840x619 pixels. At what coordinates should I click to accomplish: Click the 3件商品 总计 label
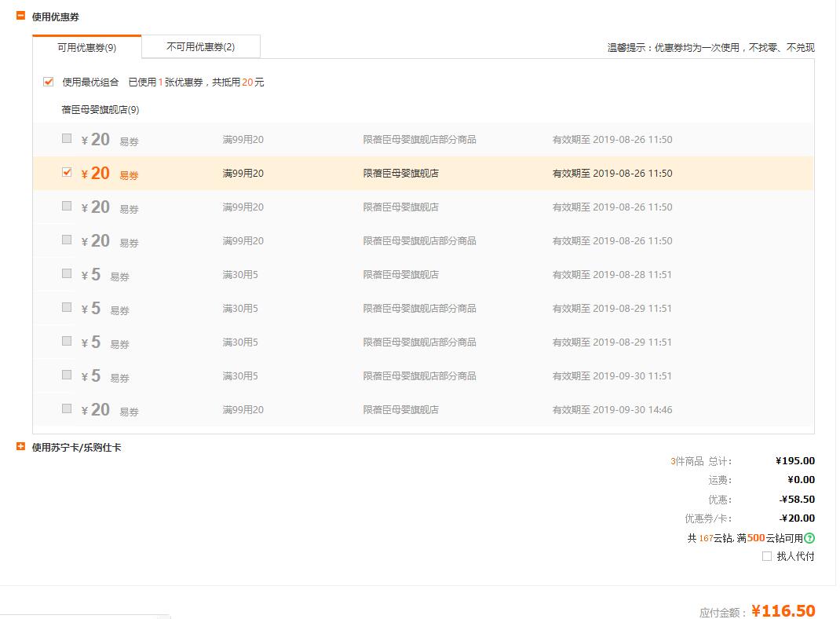click(701, 461)
